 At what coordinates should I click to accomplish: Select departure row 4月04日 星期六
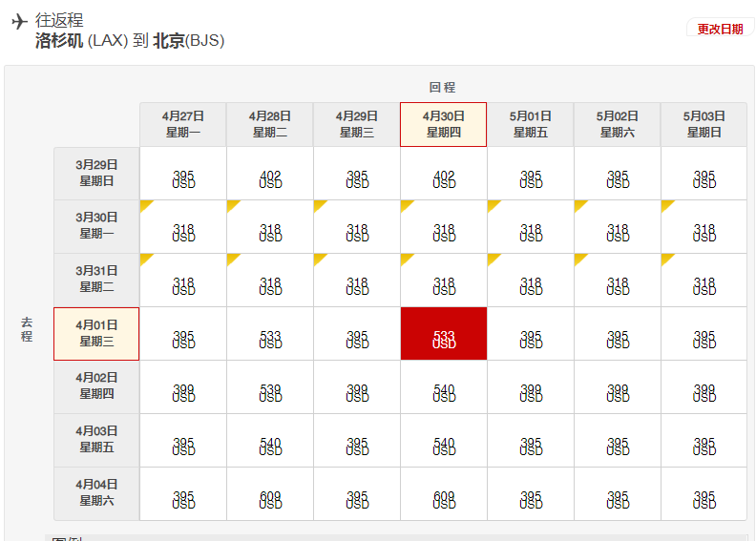tap(96, 493)
